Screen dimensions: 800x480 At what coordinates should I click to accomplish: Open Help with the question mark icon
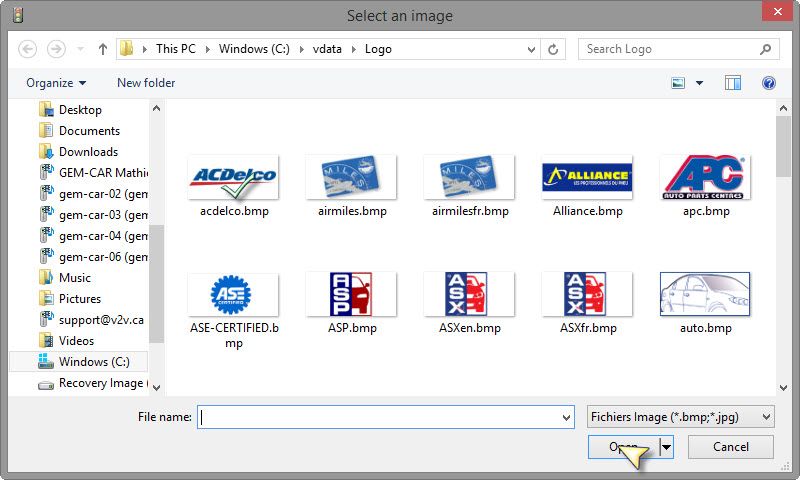point(769,83)
